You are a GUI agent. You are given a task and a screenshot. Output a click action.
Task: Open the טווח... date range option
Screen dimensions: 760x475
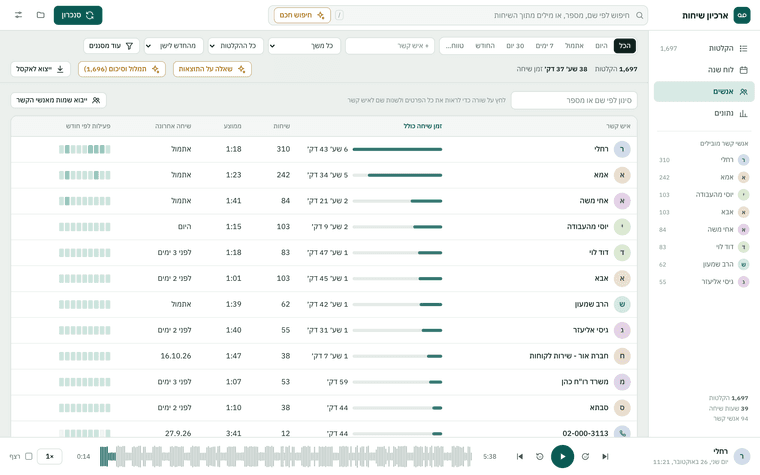coord(455,46)
